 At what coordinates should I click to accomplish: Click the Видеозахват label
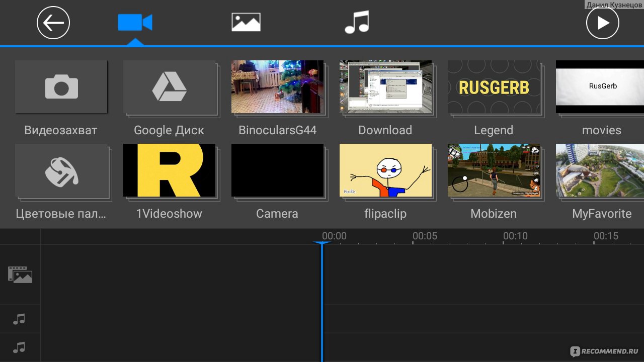click(61, 130)
